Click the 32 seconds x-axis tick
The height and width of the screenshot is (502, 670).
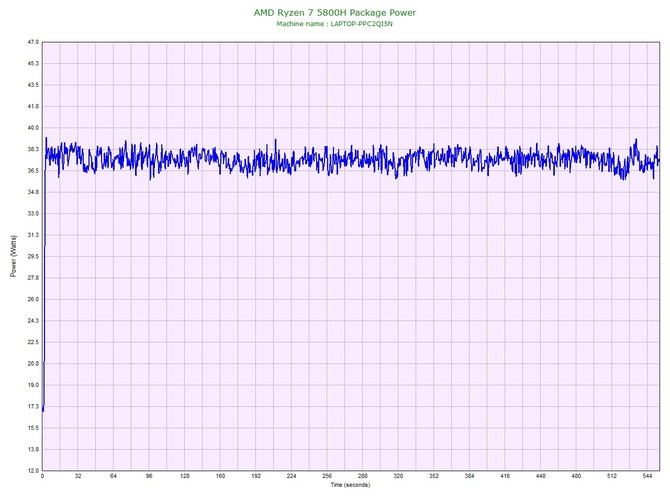pyautogui.click(x=78, y=476)
